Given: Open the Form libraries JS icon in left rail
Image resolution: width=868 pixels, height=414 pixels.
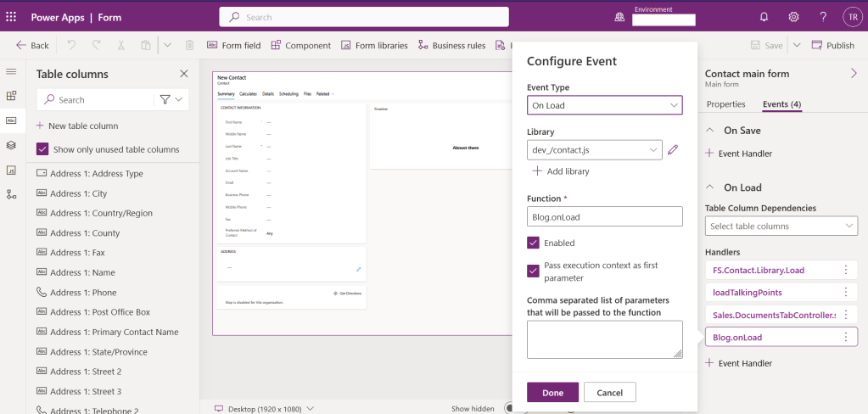Looking at the screenshot, I should (11, 170).
